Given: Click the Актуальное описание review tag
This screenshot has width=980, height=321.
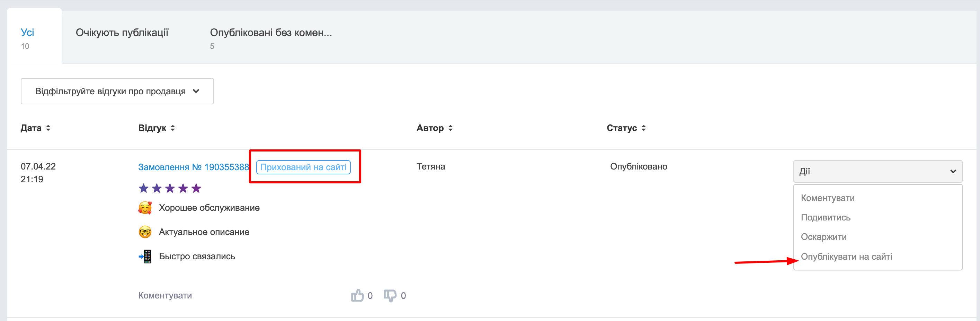Looking at the screenshot, I should (x=204, y=232).
